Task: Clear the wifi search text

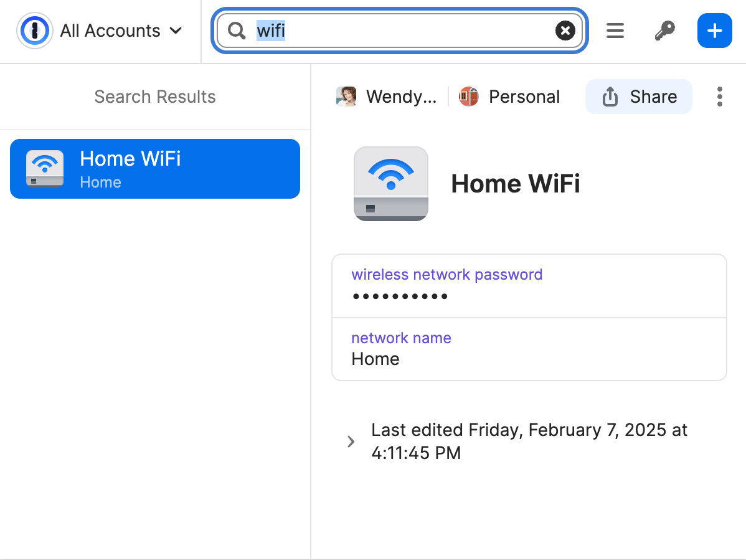Action: [565, 31]
